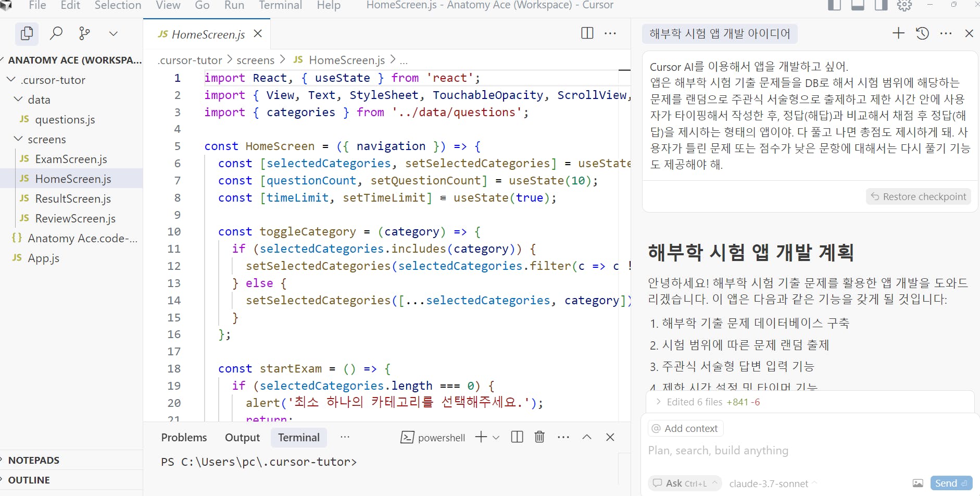Show additional panel tabs ellipsis
The width and height of the screenshot is (980, 496).
[345, 437]
